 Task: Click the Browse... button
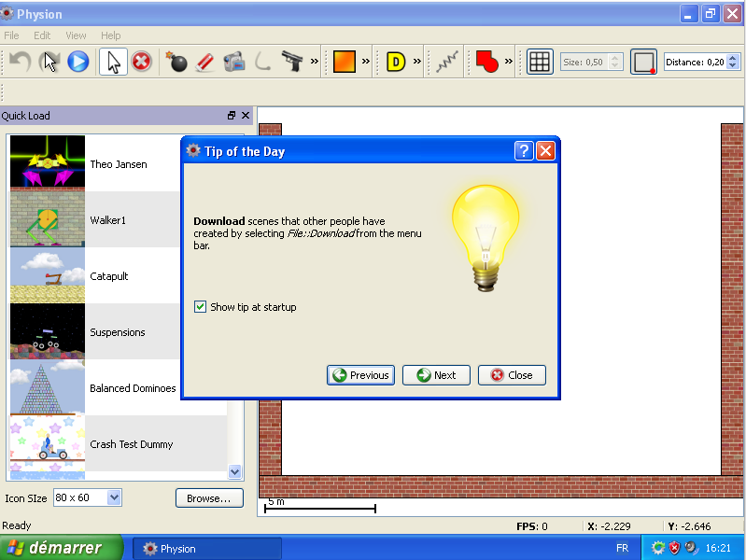tap(209, 498)
